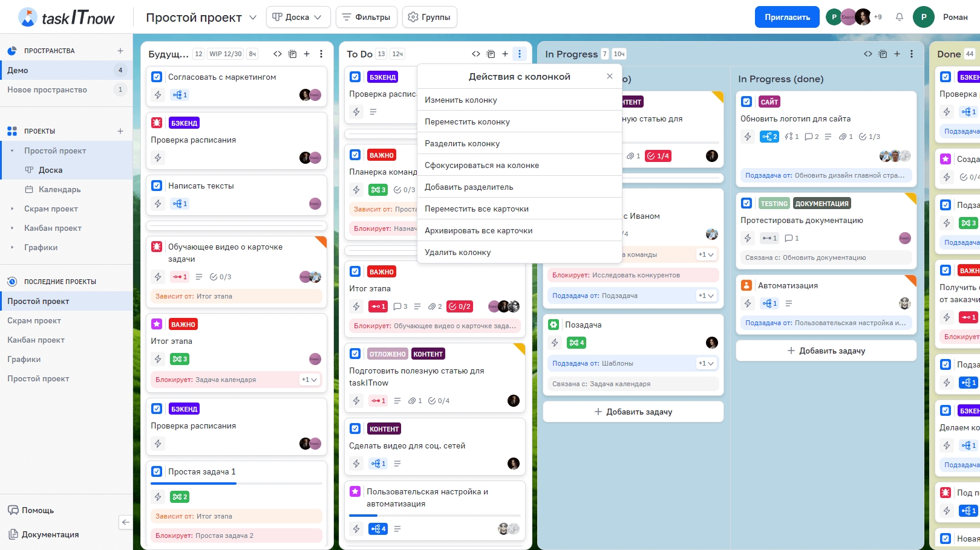980x550 pixels.
Task: Toggle checkbox on Простая задача 1 card
Action: click(157, 471)
